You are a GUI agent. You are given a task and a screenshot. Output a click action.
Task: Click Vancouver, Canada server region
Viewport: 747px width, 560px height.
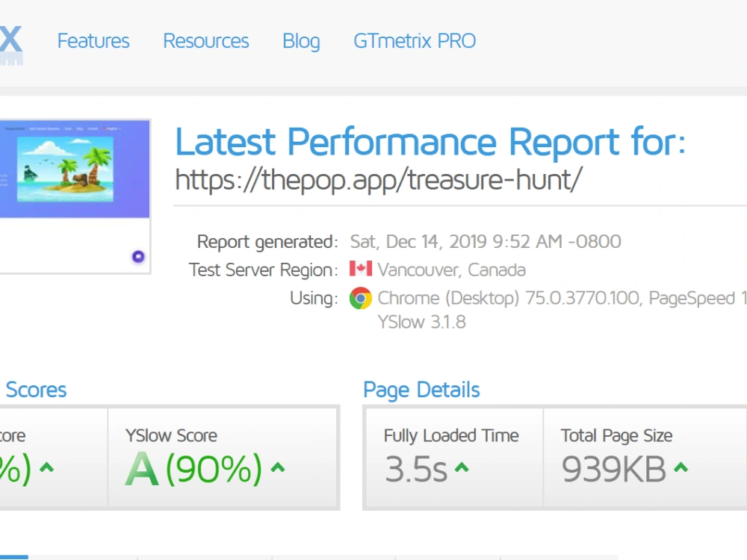tap(452, 270)
